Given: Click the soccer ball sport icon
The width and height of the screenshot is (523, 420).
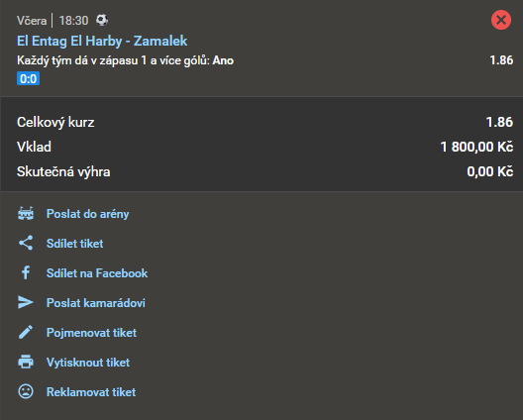Looking at the screenshot, I should click(x=102, y=20).
